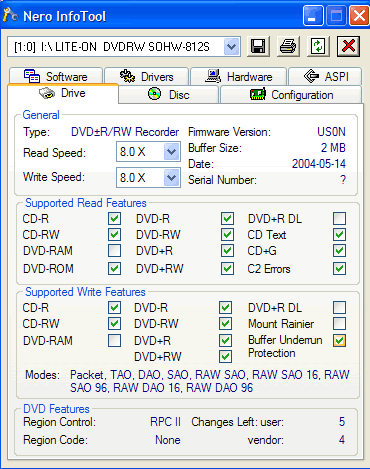The height and width of the screenshot is (469, 370).
Task: Click the red X exit icon
Action: tap(348, 46)
